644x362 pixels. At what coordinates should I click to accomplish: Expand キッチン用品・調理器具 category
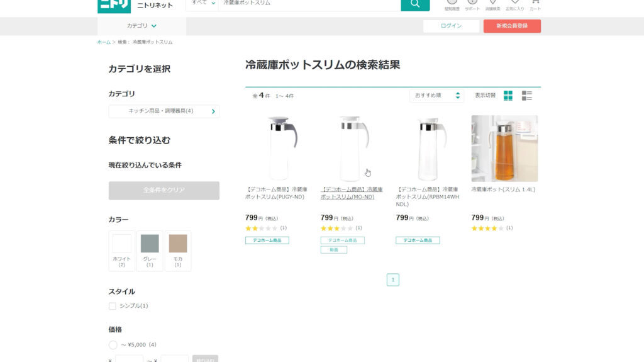coord(164,111)
